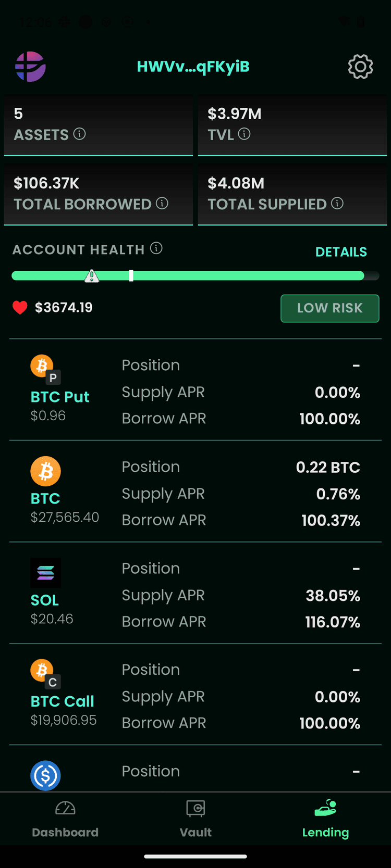The width and height of the screenshot is (391, 868).
Task: Open account health DETAILS
Action: tap(341, 252)
